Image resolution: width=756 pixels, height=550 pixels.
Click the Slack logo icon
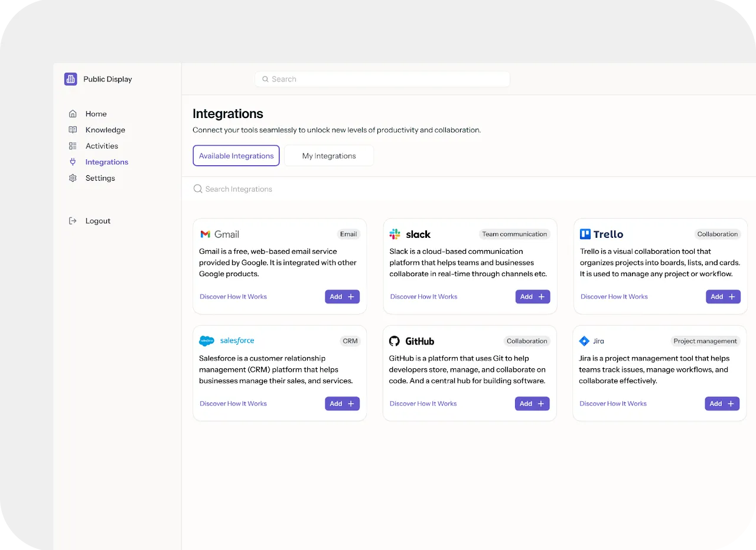(x=395, y=234)
